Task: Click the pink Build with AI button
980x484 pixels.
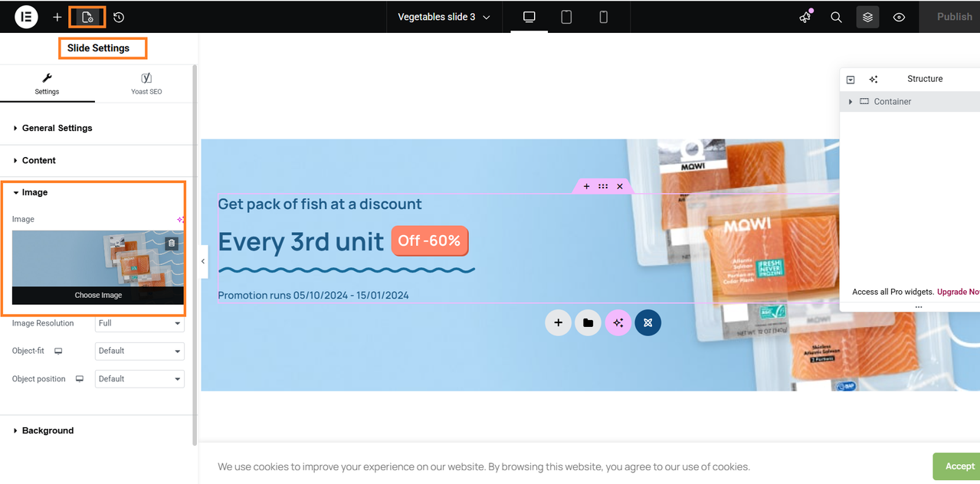Action: coord(618,322)
